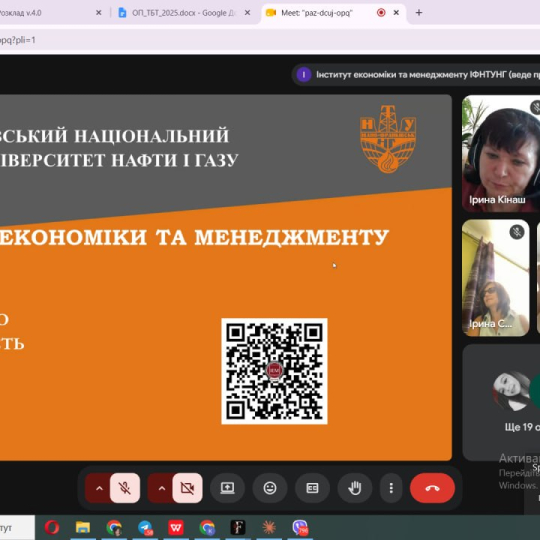The width and height of the screenshot is (540, 540).
Task: Launch WPS Office from taskbar
Action: pos(176,527)
